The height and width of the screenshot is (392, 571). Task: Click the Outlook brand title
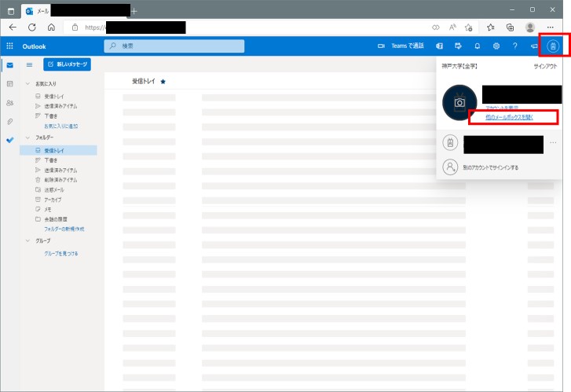35,46
